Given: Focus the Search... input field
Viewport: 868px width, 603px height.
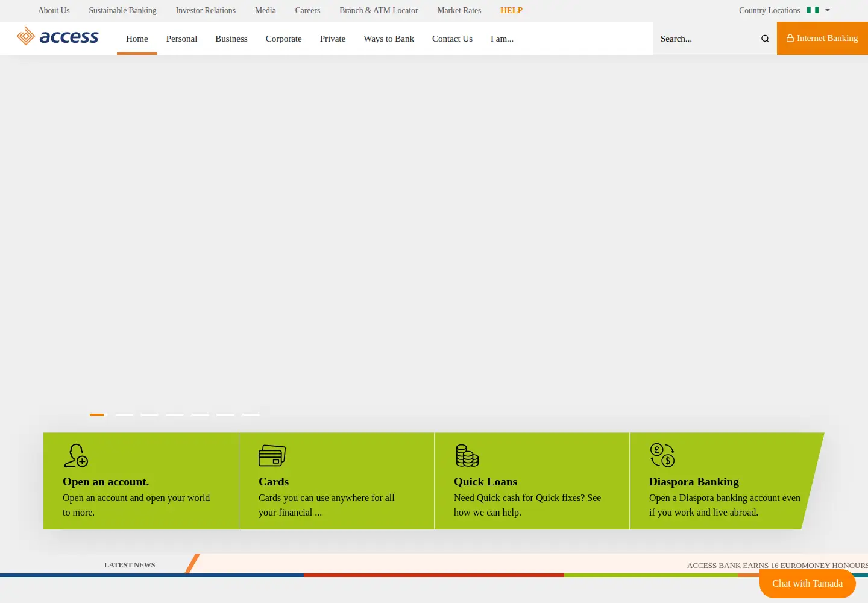Looking at the screenshot, I should coord(708,39).
